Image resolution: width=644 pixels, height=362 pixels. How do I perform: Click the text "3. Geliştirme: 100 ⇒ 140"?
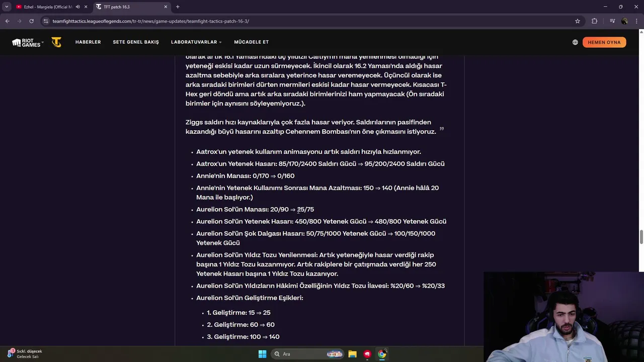[243, 337]
